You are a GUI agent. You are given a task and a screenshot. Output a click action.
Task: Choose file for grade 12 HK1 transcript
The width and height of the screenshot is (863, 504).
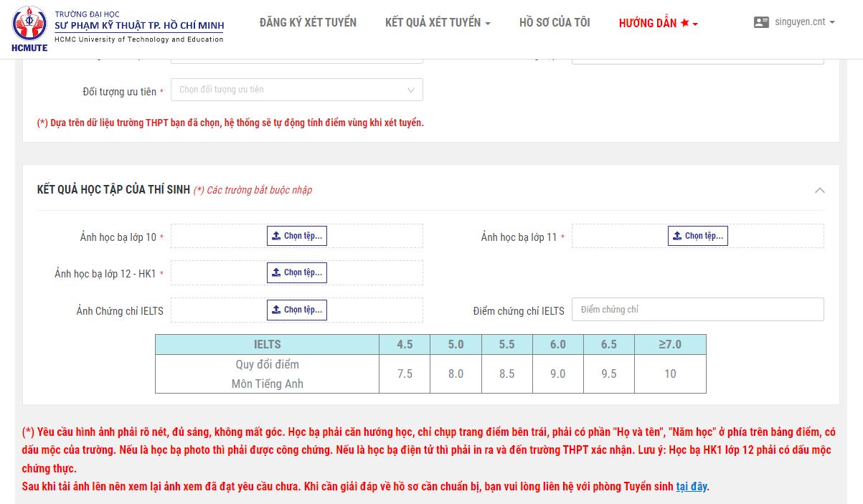tap(296, 272)
